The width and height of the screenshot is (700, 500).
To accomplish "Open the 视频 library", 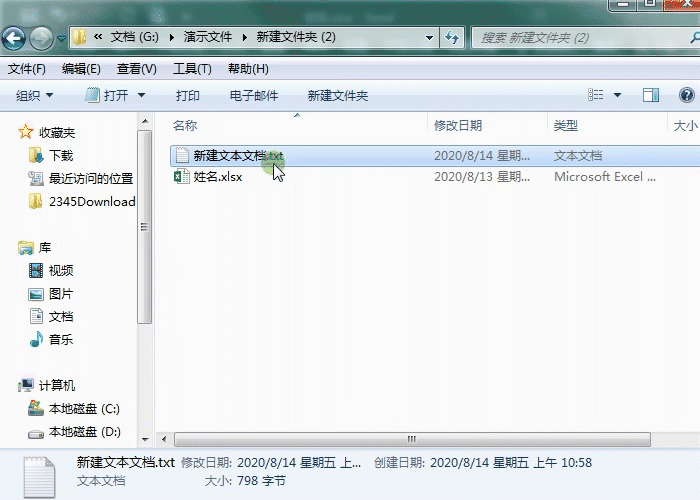I will tap(61, 271).
